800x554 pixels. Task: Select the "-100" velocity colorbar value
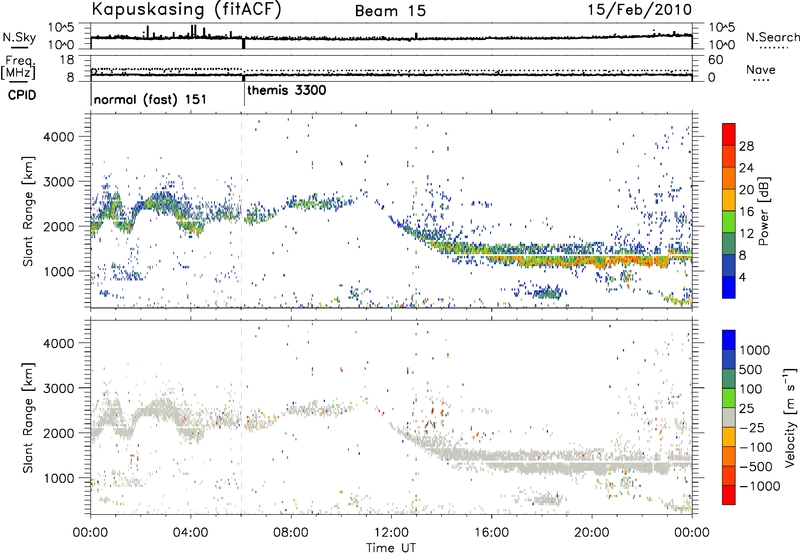[756, 447]
